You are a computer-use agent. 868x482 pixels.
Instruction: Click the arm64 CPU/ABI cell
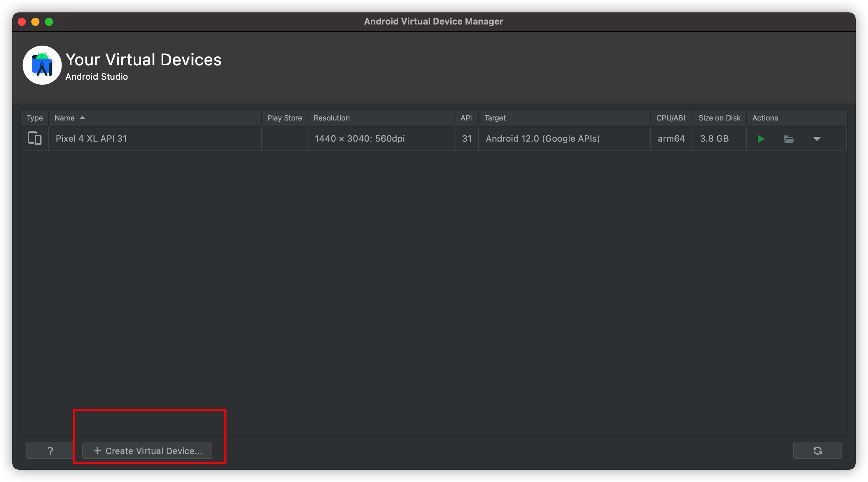(671, 139)
